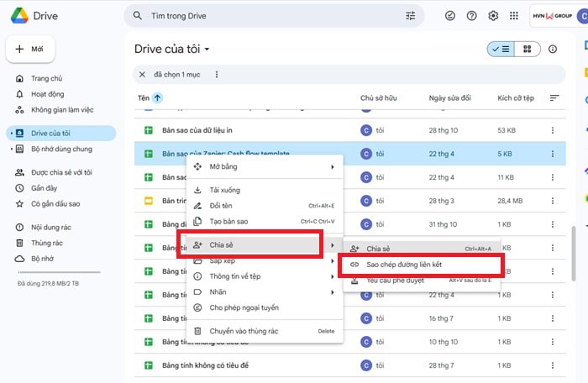Choose Tải xuống from context menu

224,190
